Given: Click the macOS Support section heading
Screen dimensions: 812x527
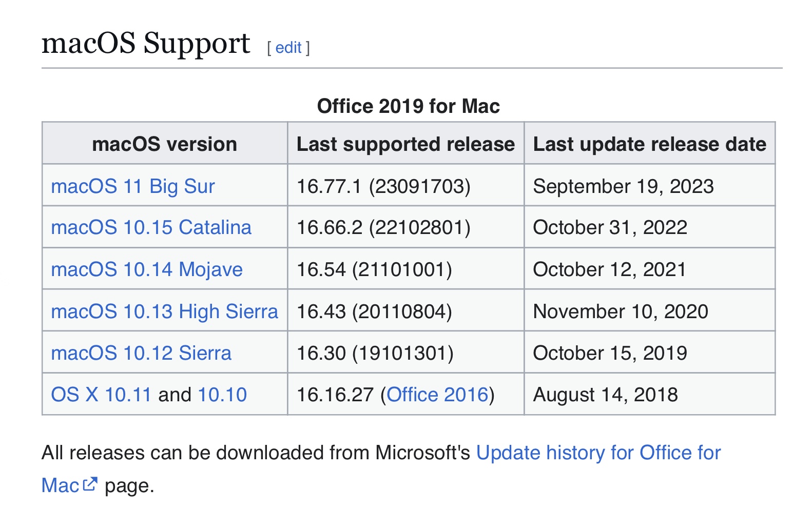Looking at the screenshot, I should point(146,43).
